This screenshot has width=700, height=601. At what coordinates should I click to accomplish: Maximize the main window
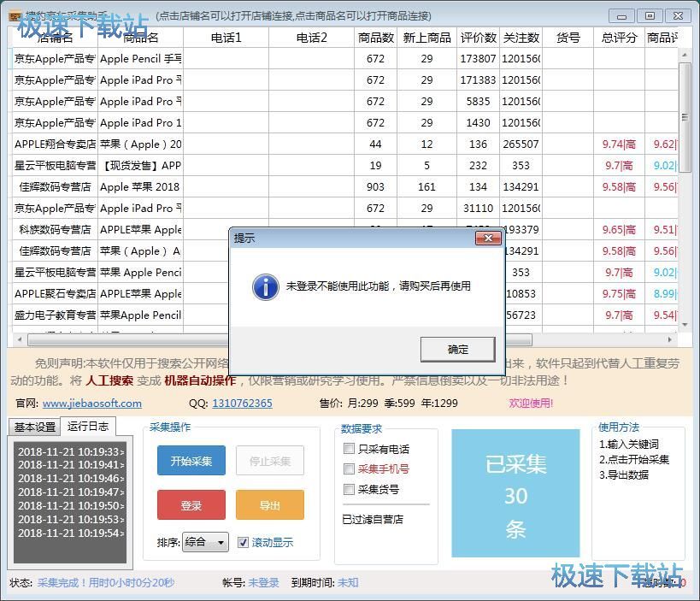[650, 16]
